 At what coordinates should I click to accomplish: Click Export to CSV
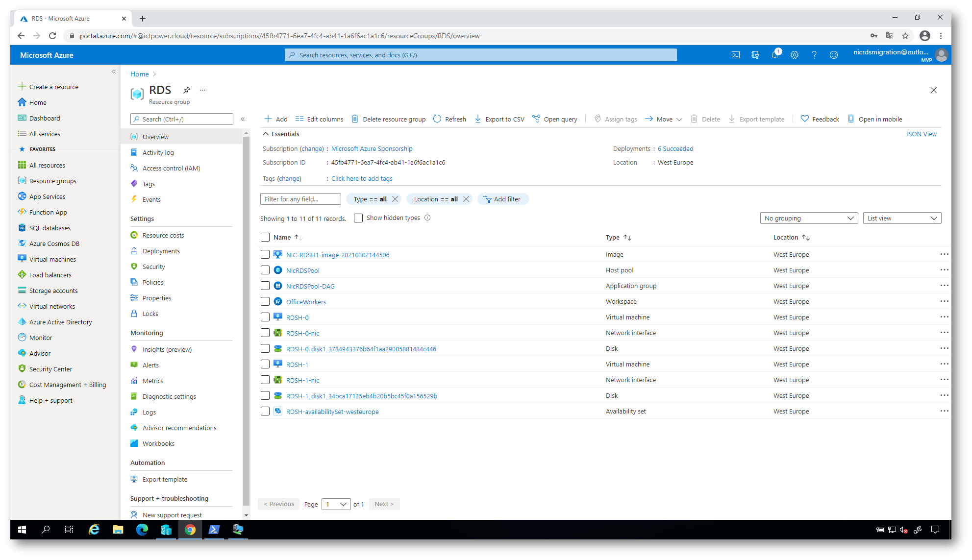499,119
